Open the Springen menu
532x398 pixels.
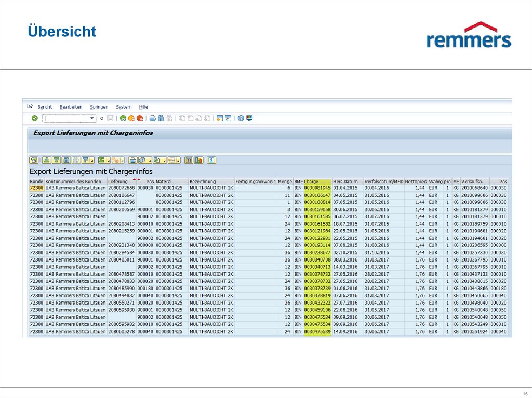click(x=99, y=107)
